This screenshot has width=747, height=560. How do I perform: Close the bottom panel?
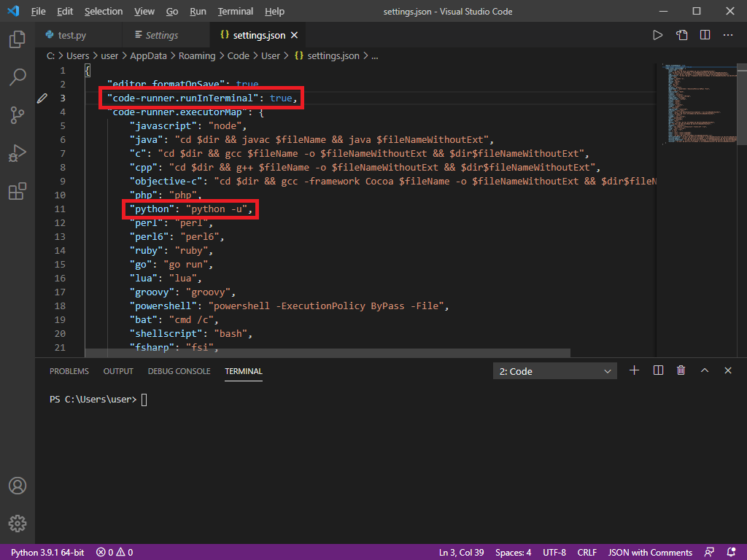[728, 370]
